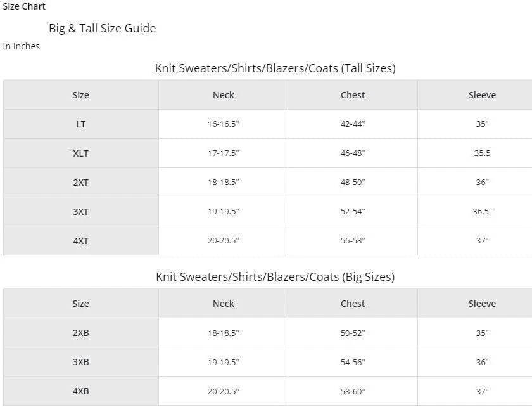
Task: Select the Chest header in Tall Sizes table
Action: tap(353, 95)
